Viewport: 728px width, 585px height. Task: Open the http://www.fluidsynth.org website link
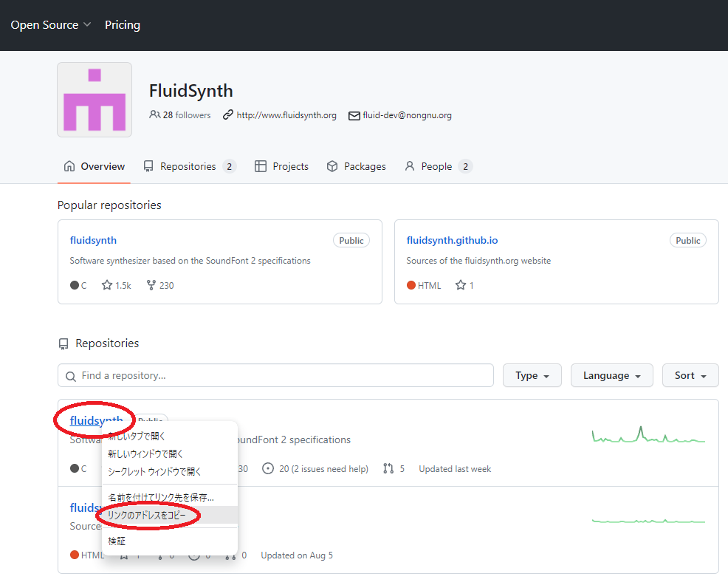(286, 114)
